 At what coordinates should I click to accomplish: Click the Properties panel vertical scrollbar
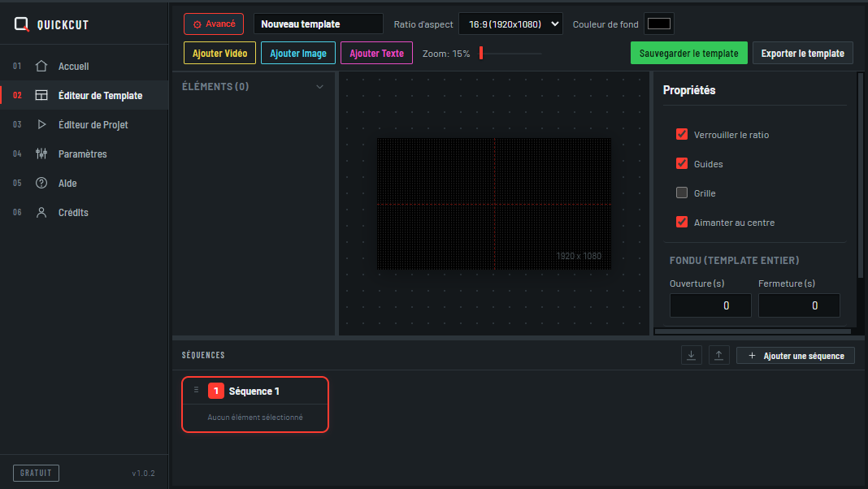860,175
